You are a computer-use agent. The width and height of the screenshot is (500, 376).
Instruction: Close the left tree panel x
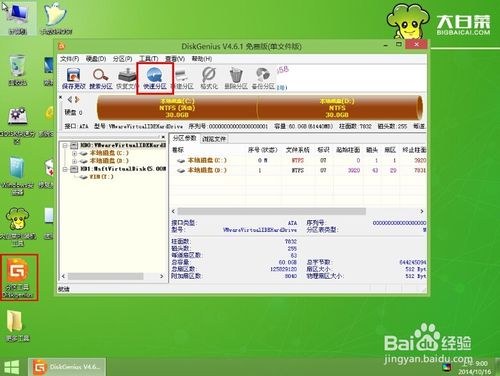click(x=163, y=137)
